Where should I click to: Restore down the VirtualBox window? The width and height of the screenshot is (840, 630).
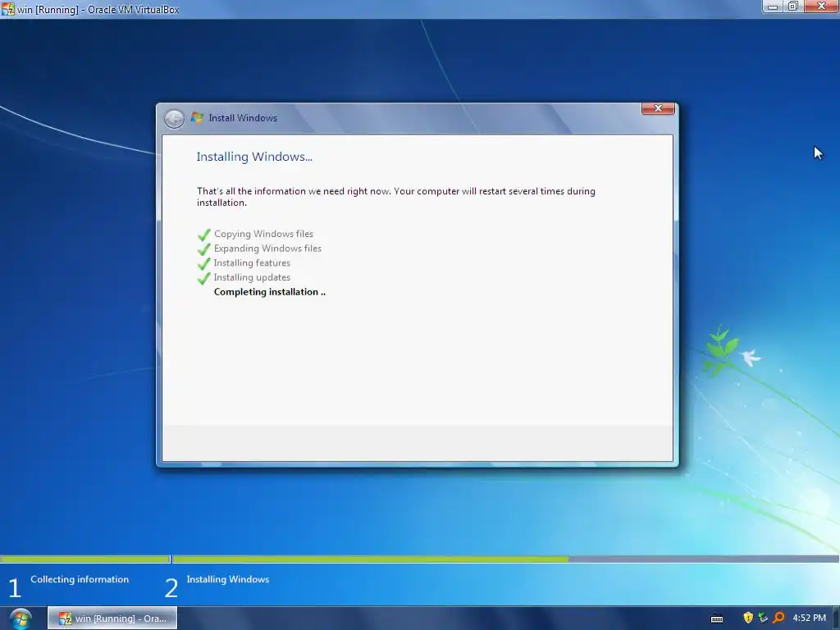[793, 7]
